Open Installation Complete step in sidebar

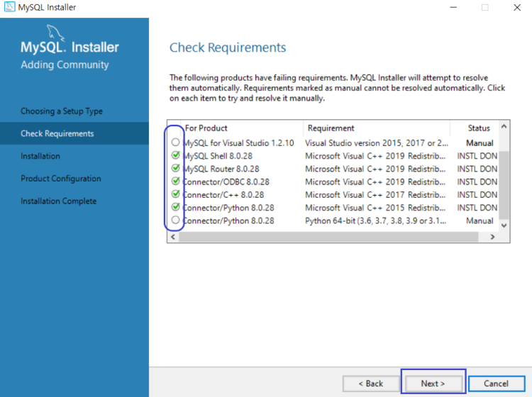58,201
